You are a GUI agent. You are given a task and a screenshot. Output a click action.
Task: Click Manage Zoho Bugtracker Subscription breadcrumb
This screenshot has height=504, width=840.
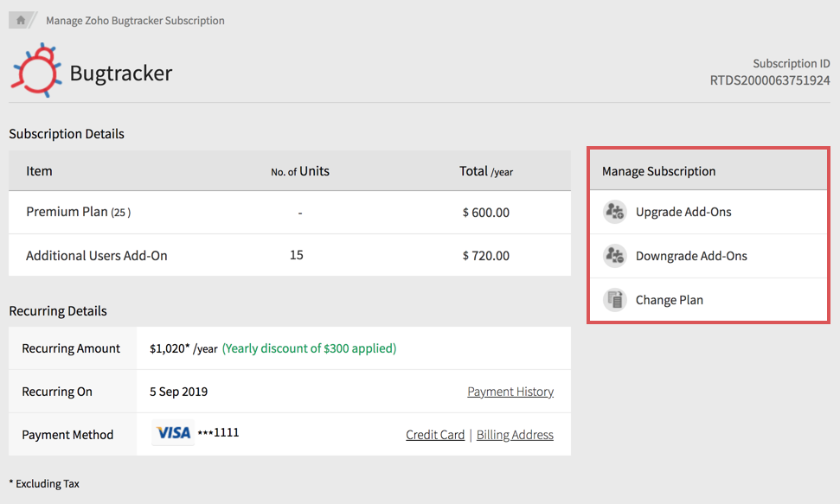pyautogui.click(x=135, y=21)
